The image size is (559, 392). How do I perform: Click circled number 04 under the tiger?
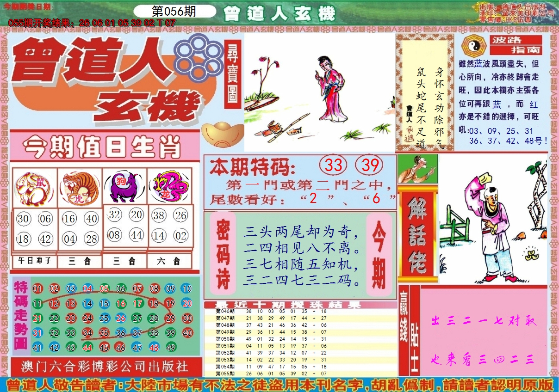(x=69, y=239)
